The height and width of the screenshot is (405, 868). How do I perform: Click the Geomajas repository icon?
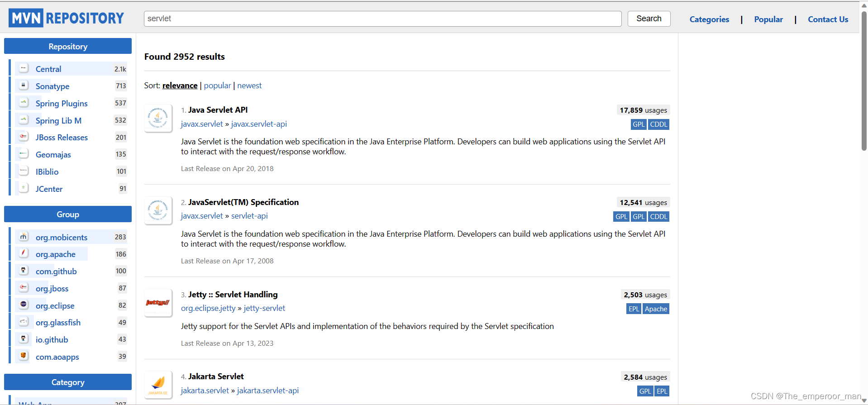click(x=24, y=154)
